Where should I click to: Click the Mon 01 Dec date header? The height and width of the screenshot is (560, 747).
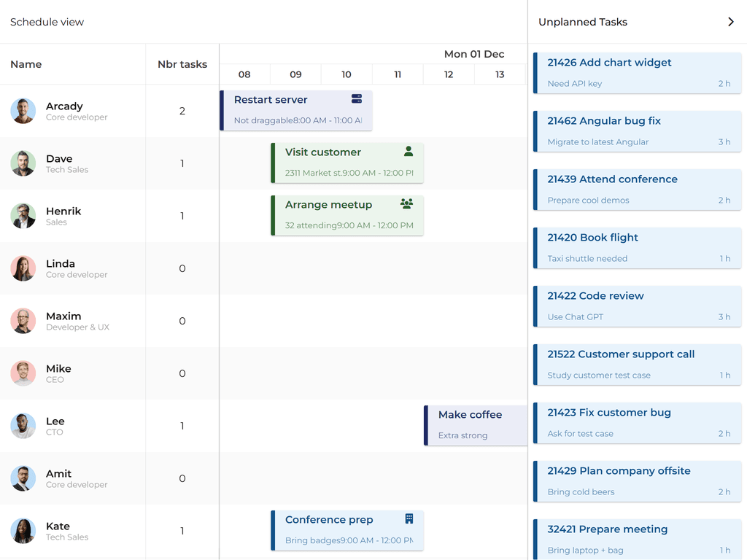point(474,54)
